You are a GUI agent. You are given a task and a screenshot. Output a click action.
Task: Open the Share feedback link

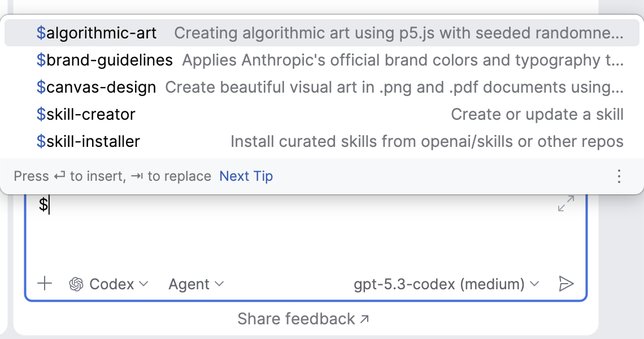[296, 319]
